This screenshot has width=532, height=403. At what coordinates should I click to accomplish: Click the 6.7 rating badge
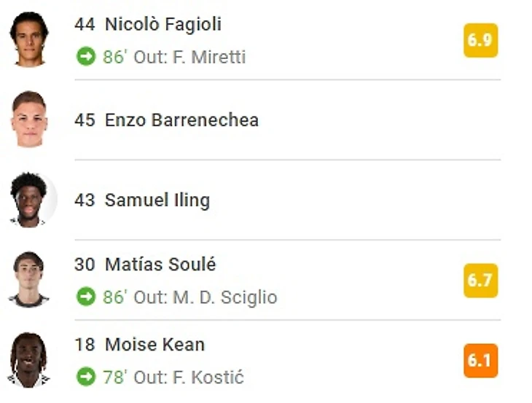pyautogui.click(x=480, y=281)
